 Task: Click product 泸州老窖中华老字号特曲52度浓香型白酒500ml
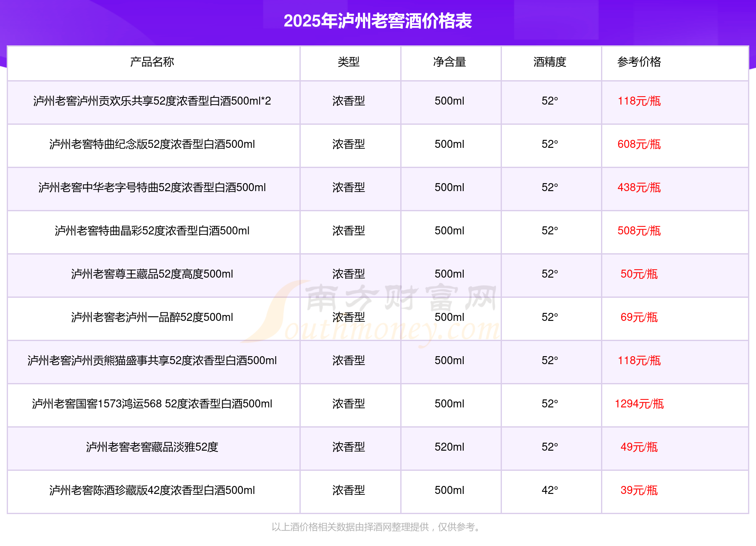pos(152,187)
